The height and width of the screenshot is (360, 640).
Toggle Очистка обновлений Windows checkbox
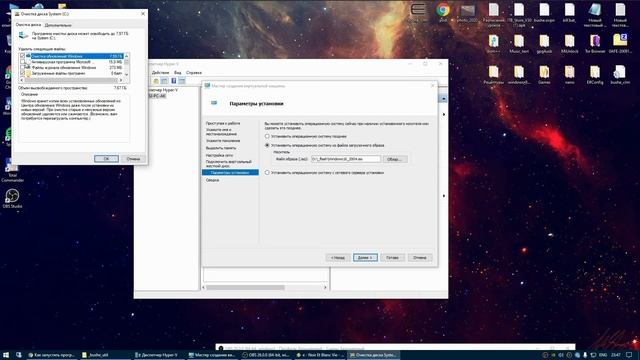tap(22, 56)
